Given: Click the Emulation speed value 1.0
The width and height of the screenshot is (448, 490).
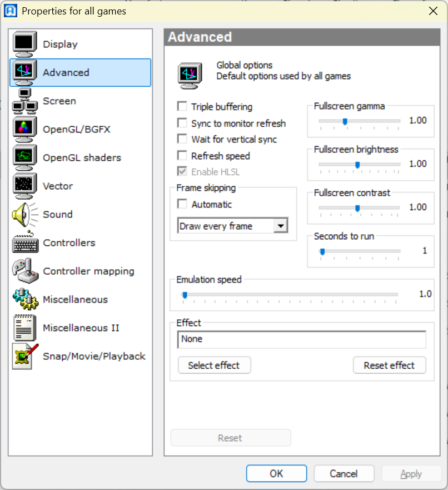Looking at the screenshot, I should point(425,294).
